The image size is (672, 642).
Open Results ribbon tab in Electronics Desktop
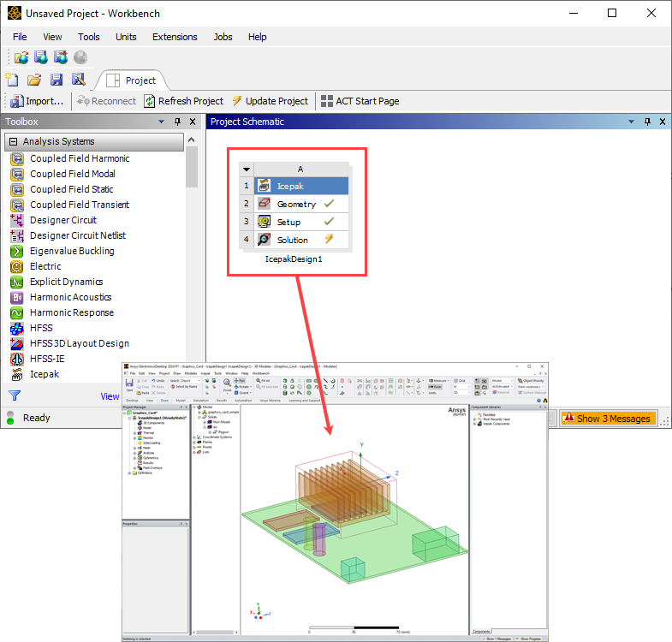pyautogui.click(x=222, y=401)
